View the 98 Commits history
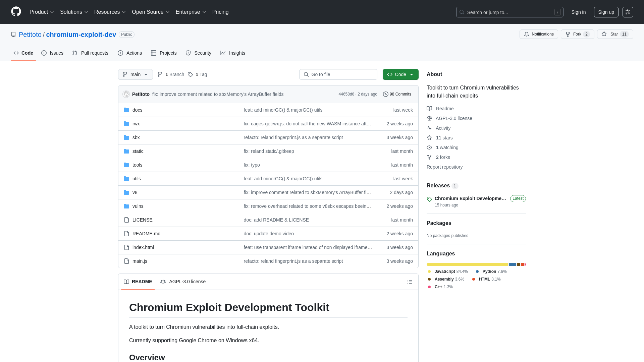644x362 pixels. [397, 94]
